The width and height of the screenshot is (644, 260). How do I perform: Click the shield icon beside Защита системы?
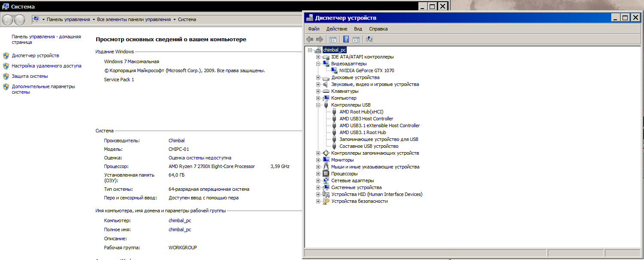pos(6,76)
